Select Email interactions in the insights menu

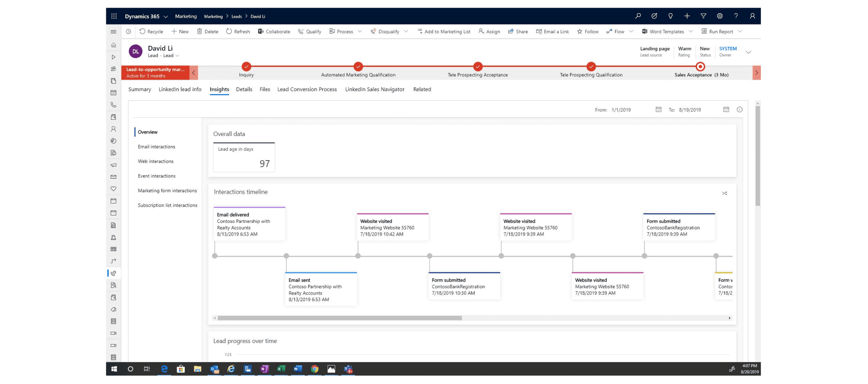click(x=156, y=146)
